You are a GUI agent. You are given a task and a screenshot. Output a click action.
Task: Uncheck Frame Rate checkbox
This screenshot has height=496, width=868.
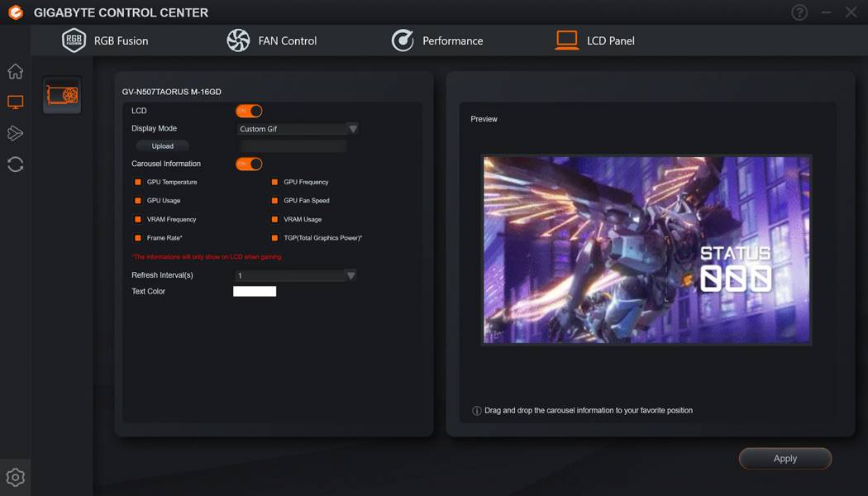click(x=138, y=238)
